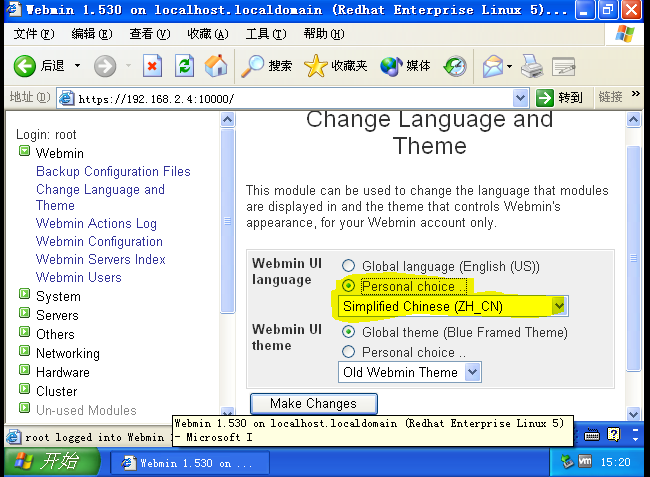Click the main page scroll up arrow

click(x=633, y=120)
